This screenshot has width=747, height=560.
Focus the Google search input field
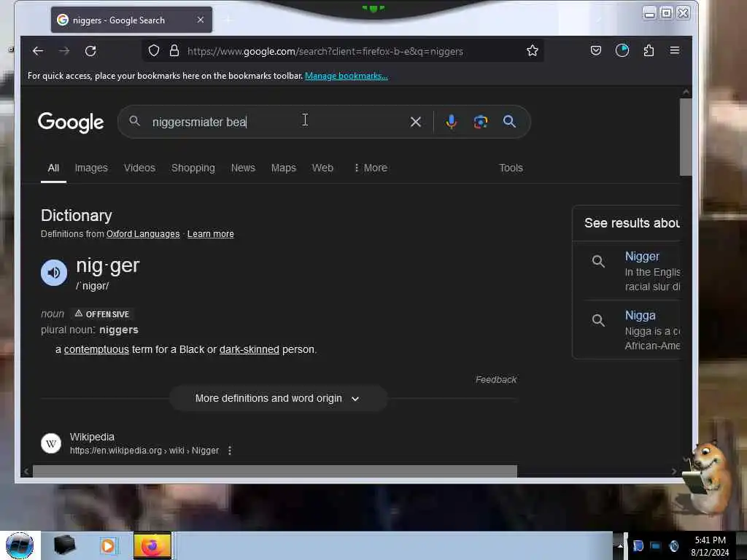pos(276,122)
